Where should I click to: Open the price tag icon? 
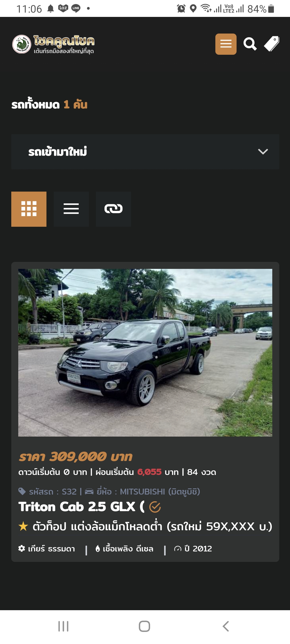point(272,44)
